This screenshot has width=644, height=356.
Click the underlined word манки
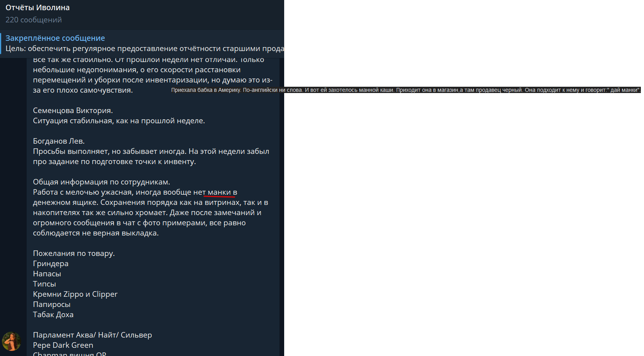[x=219, y=192]
